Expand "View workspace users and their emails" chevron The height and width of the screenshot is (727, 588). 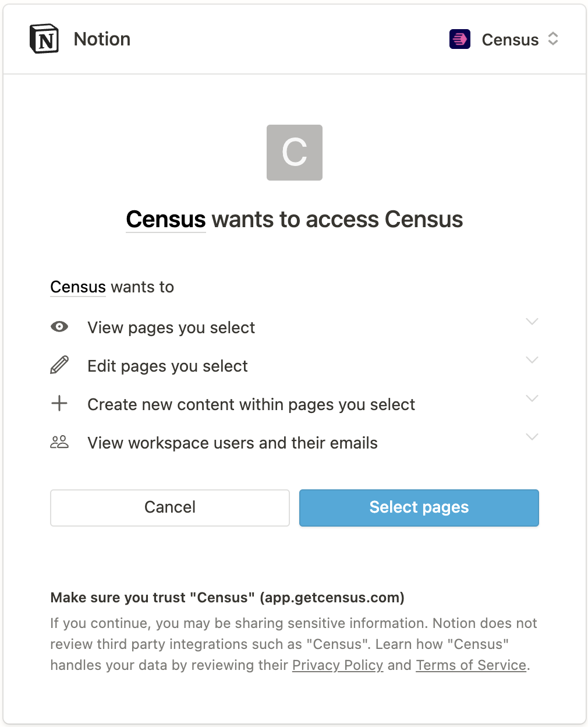click(532, 437)
